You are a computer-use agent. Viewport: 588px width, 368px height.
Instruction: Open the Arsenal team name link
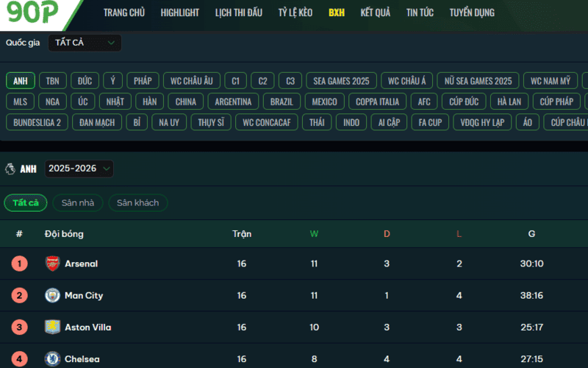click(81, 263)
